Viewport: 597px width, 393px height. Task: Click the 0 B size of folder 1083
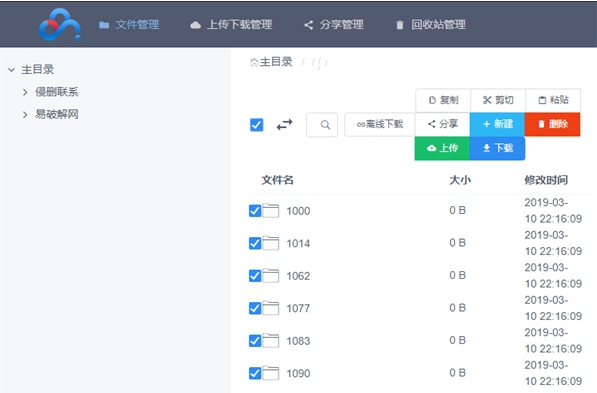tap(457, 340)
